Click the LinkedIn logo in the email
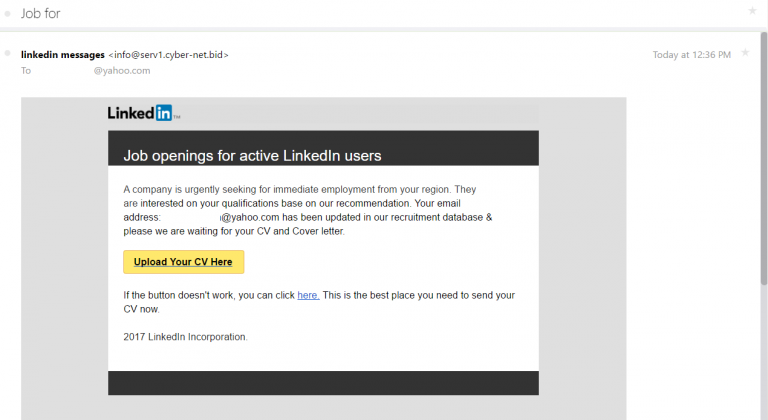 [143, 113]
